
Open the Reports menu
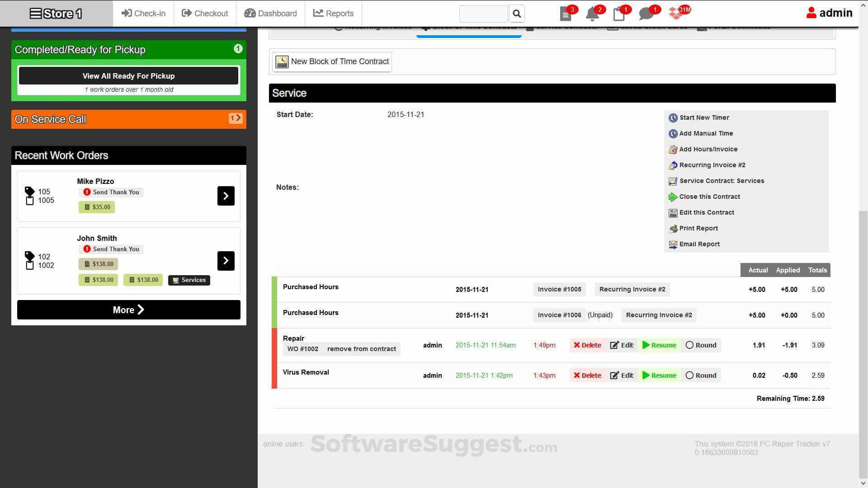333,13
